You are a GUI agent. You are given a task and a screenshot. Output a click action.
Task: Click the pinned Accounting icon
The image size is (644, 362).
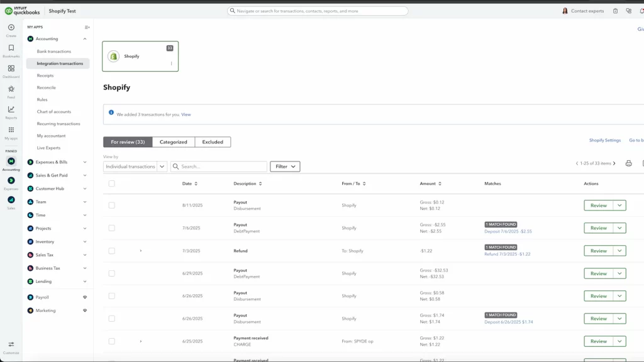[x=10, y=162]
